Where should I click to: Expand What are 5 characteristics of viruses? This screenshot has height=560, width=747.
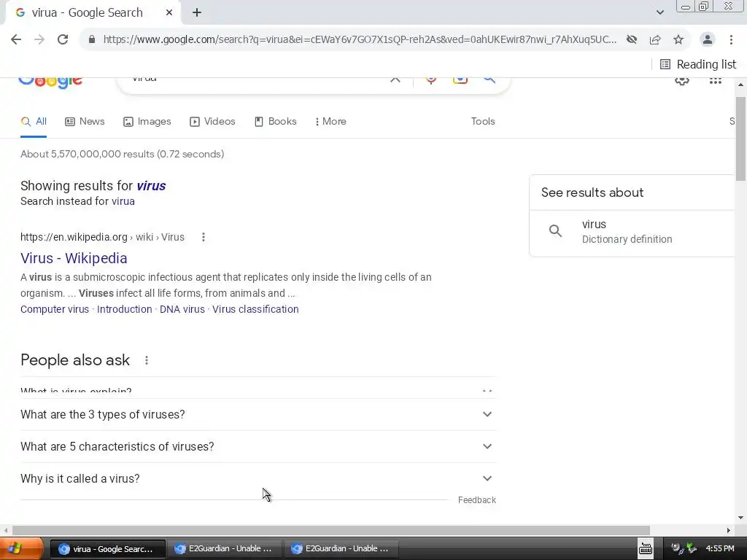[x=258, y=447]
